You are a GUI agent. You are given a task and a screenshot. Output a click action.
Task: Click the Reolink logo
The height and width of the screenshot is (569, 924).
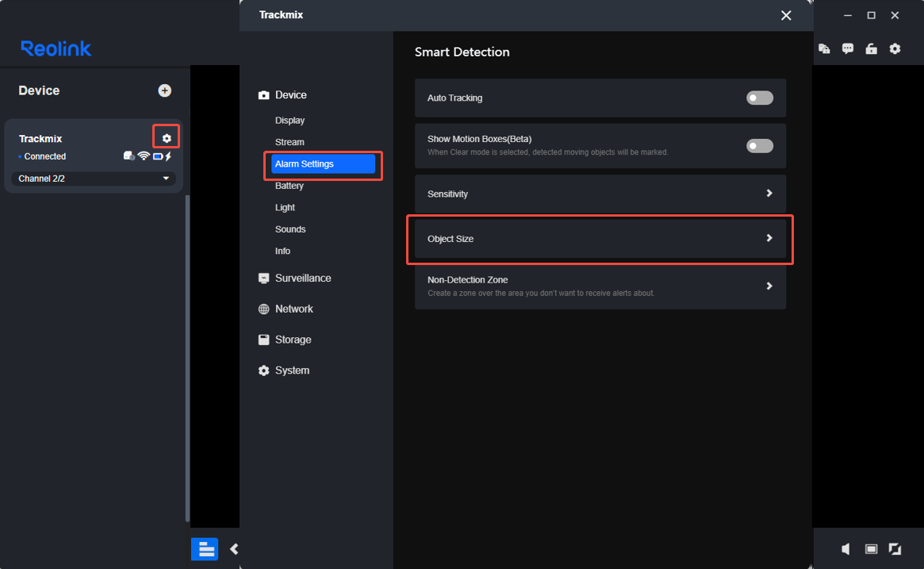(56, 48)
